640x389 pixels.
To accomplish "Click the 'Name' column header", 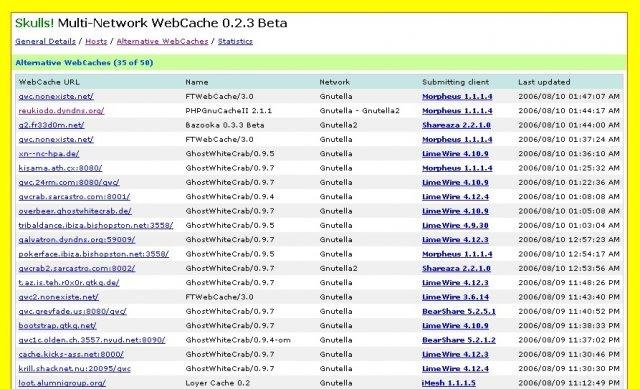I will (197, 82).
